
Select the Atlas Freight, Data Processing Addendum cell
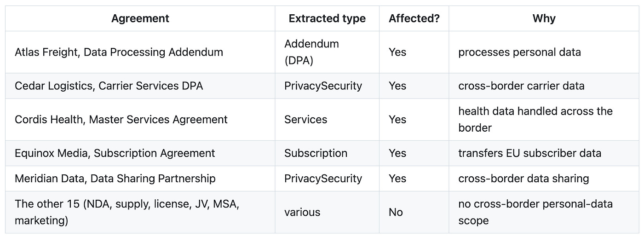tap(140, 52)
